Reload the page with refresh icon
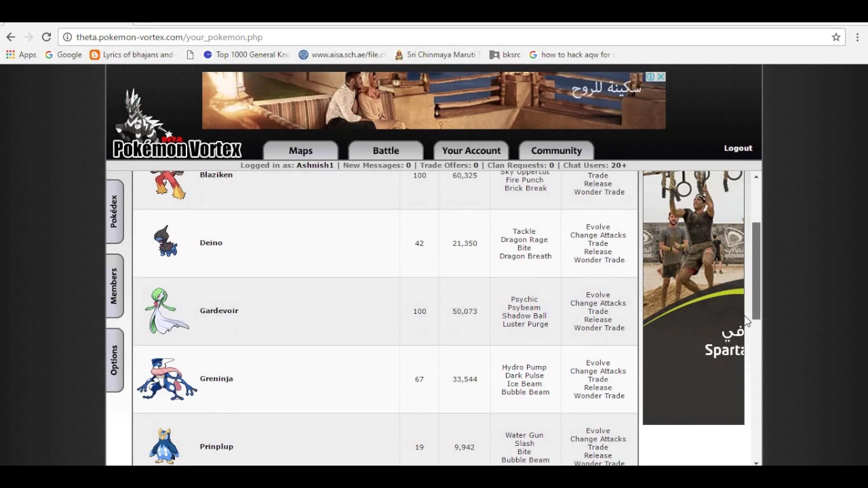This screenshot has width=868, height=488. pos(46,37)
